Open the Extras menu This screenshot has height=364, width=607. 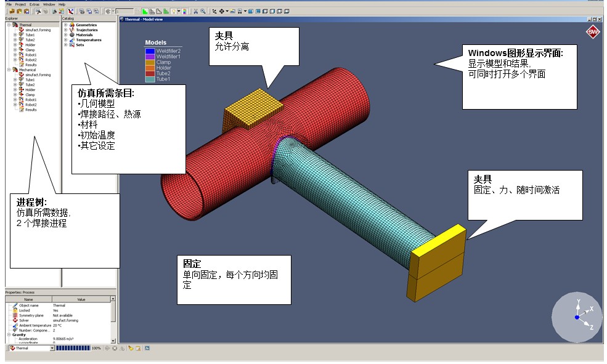coord(34,4)
